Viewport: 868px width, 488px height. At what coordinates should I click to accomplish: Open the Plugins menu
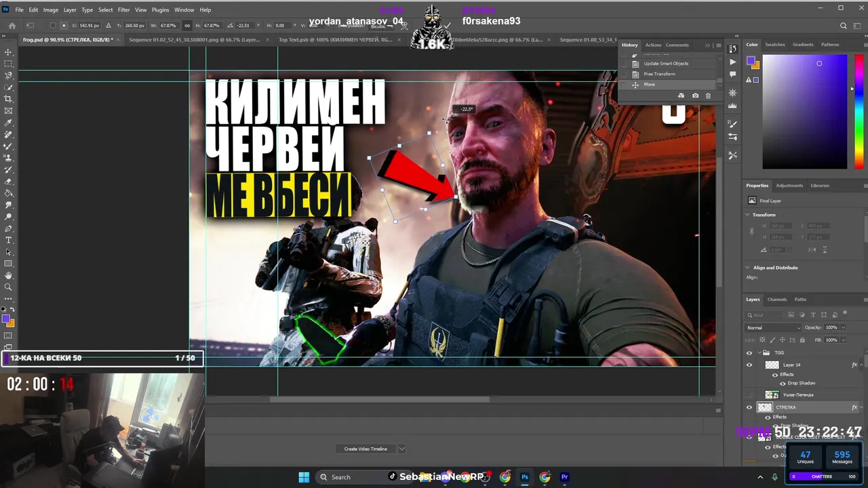click(161, 10)
